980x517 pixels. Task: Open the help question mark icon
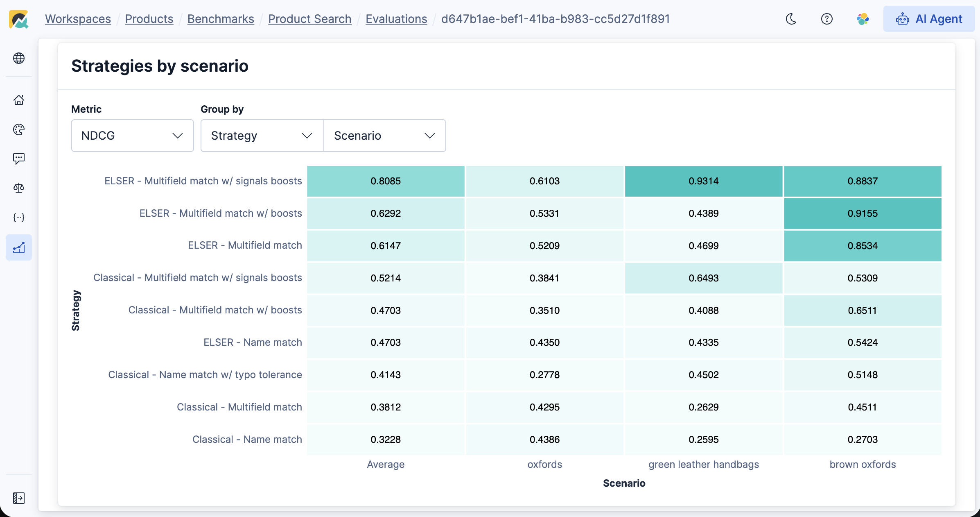(826, 19)
